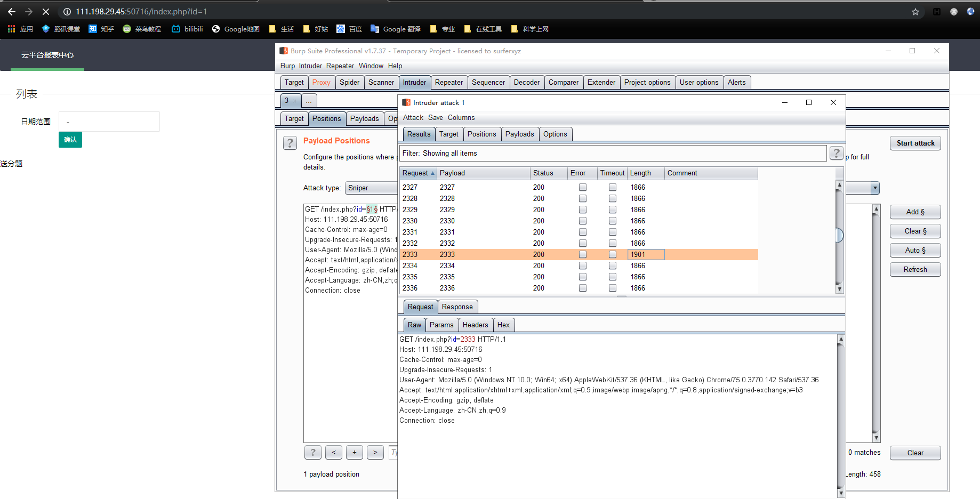Click the results filter bar

point(613,153)
